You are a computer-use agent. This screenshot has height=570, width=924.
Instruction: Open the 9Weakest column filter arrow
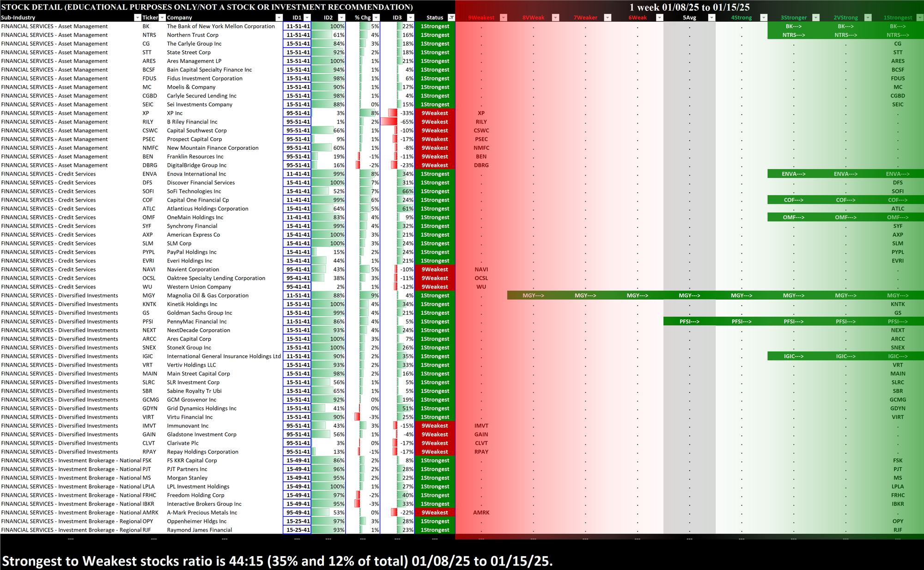point(504,18)
